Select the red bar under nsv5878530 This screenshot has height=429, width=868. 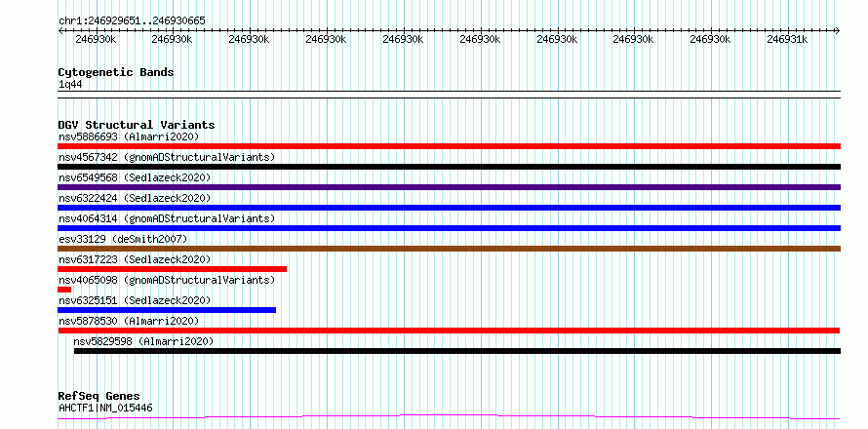pos(449,331)
